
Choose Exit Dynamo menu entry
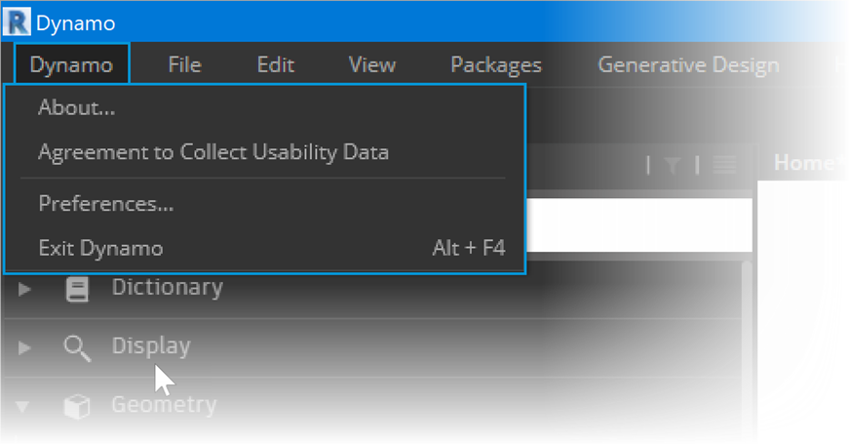tap(265, 248)
